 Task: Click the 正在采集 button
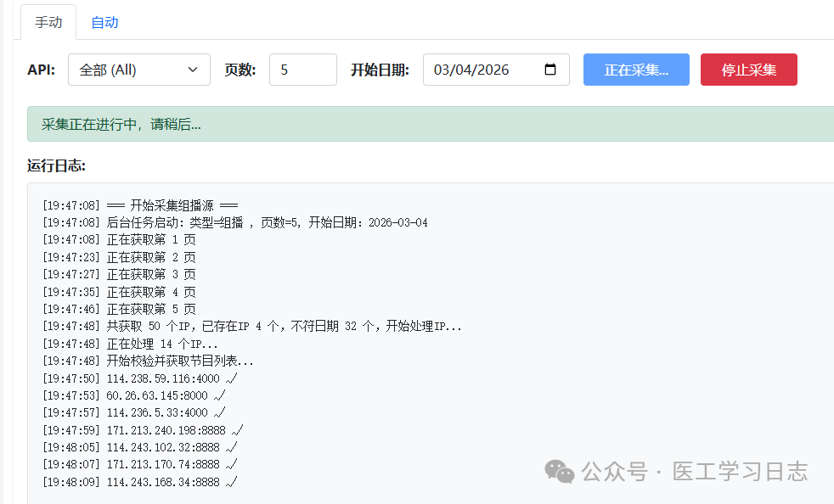636,70
